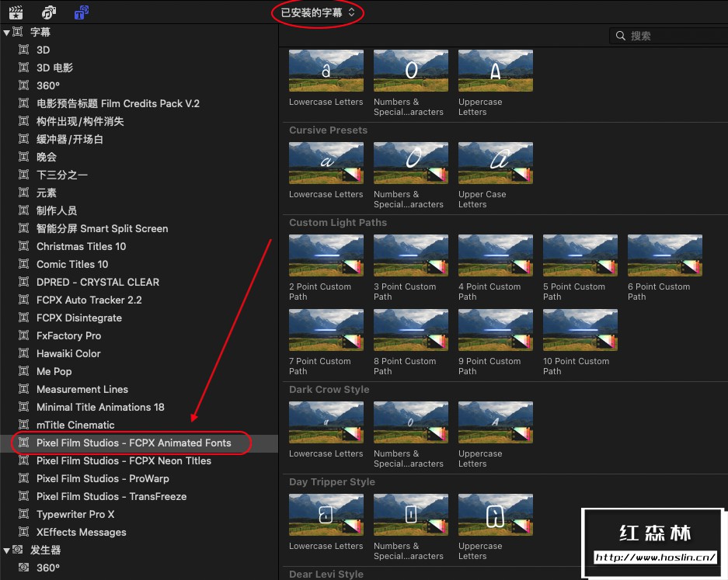
Task: Select the 制作人员 category
Action: point(57,210)
